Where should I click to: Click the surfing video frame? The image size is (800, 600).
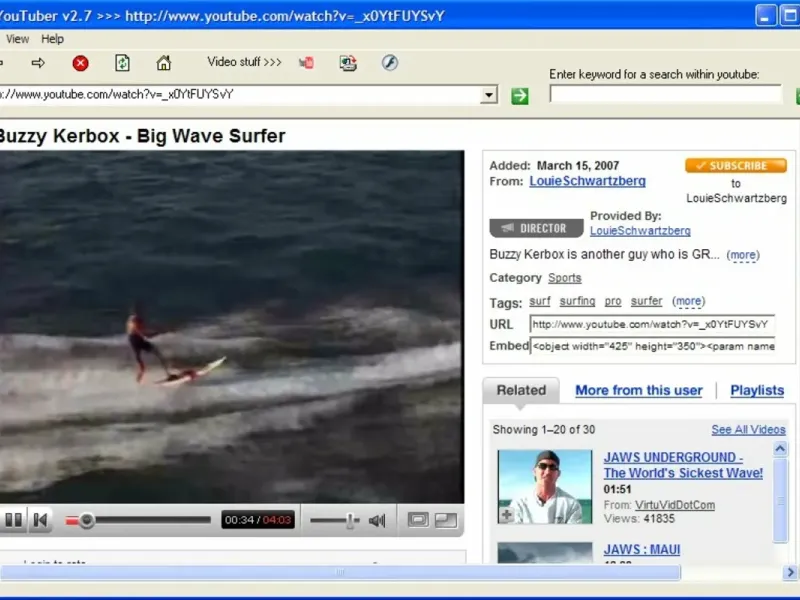click(232, 327)
